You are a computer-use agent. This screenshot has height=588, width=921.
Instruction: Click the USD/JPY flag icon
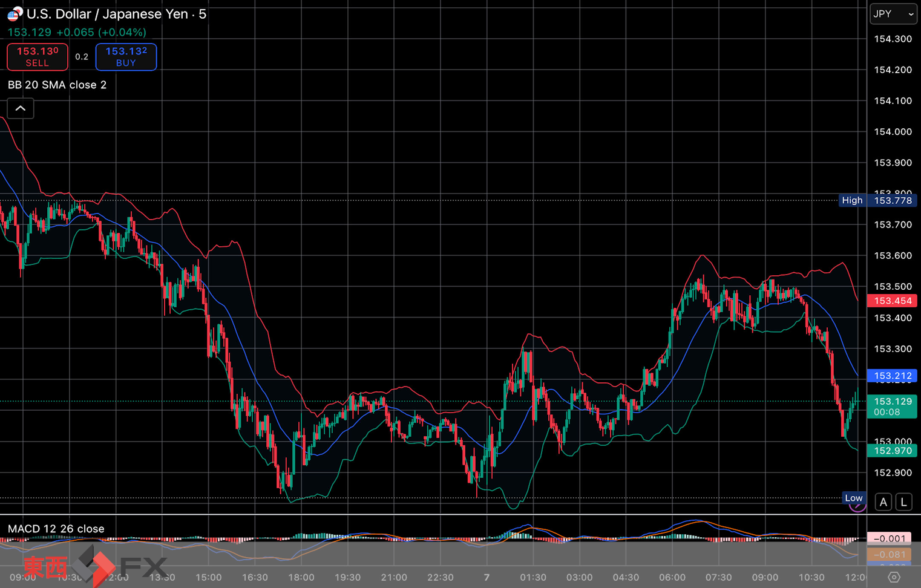point(15,13)
